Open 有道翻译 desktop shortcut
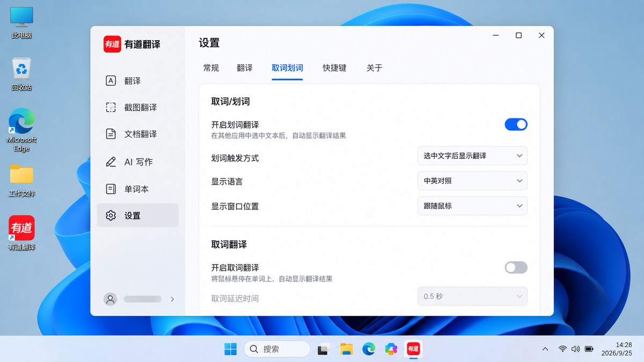 click(x=21, y=234)
